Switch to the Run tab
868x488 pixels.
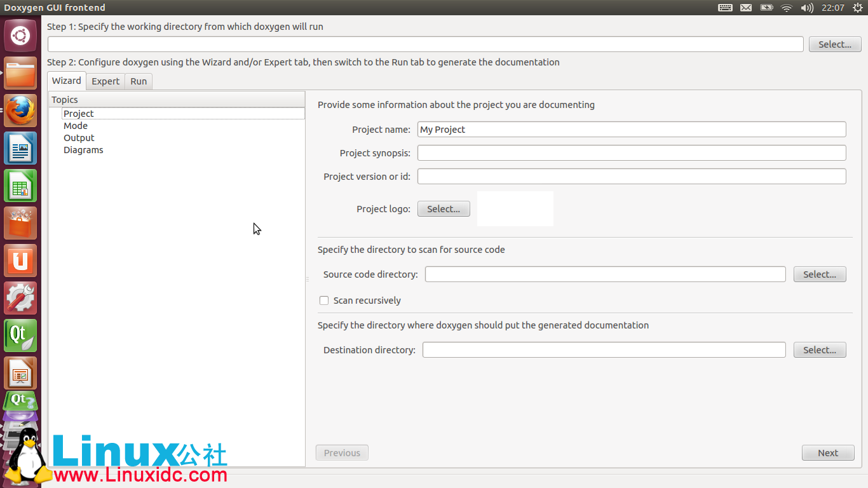pyautogui.click(x=139, y=81)
